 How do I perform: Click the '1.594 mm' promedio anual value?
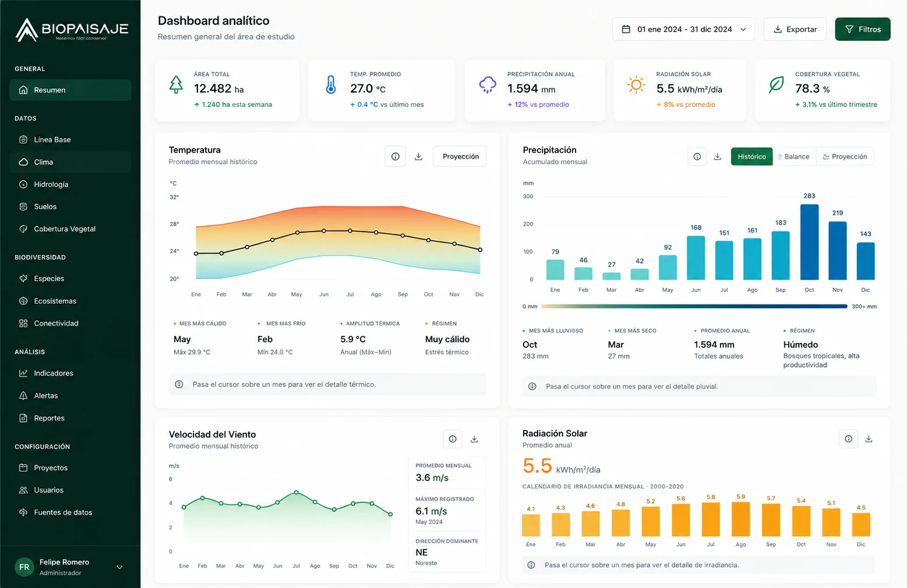714,345
